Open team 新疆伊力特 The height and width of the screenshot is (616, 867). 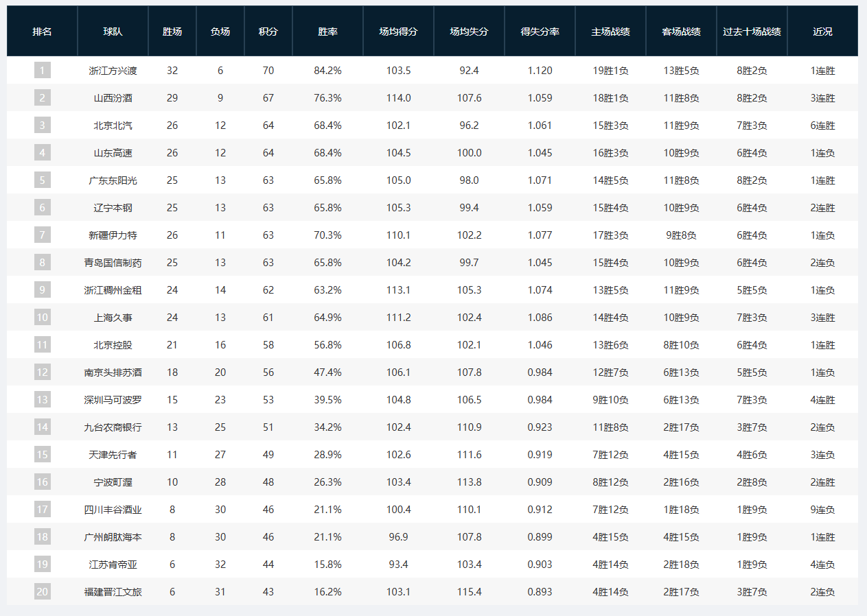tap(113, 235)
